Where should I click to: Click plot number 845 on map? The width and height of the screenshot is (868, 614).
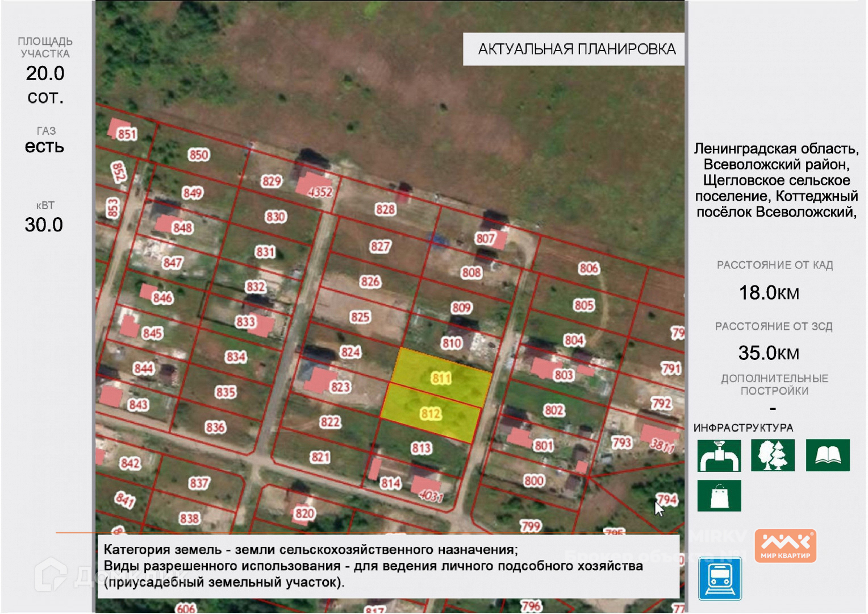(152, 333)
